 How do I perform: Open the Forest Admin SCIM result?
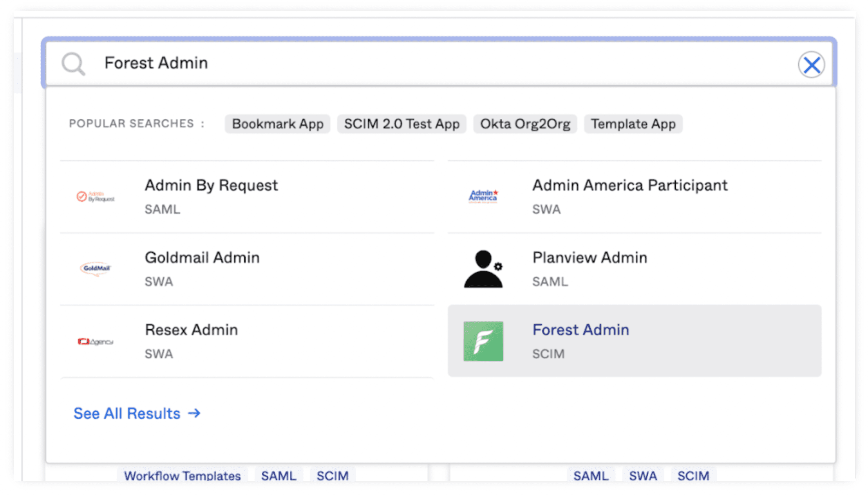pos(580,330)
